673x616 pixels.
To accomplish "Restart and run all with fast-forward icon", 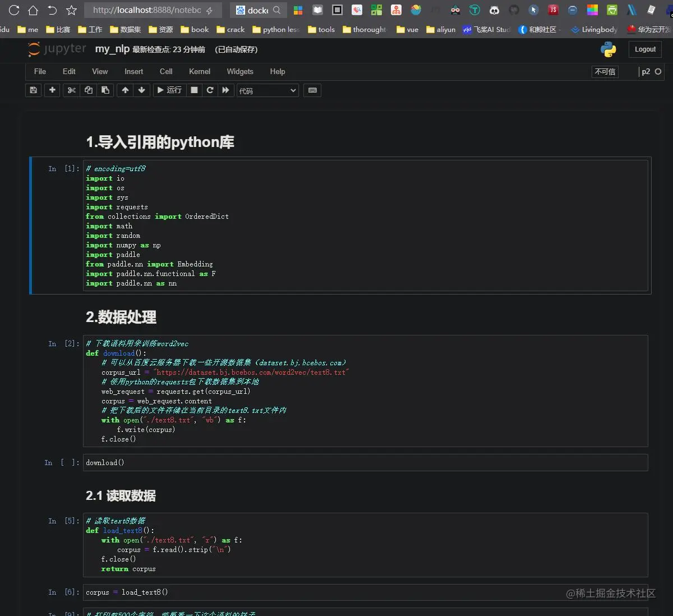I will (225, 90).
